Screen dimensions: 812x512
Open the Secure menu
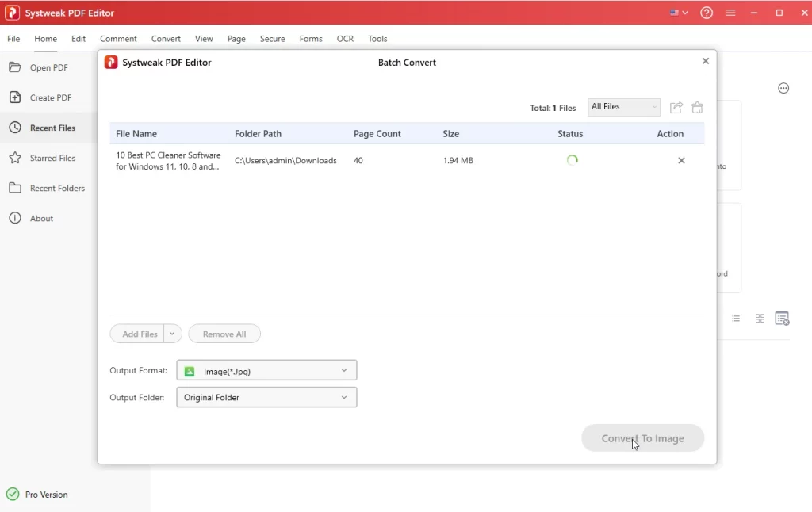pyautogui.click(x=273, y=39)
